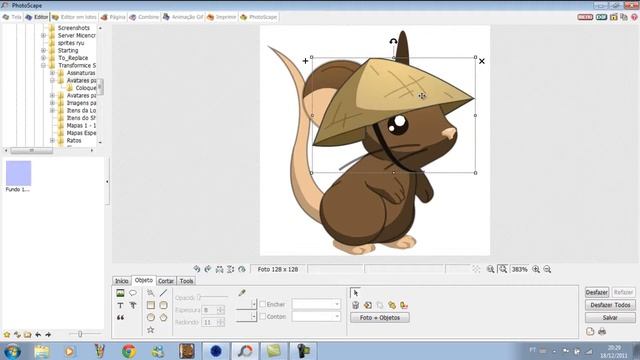Insert a photo object with the picture icon
Image resolution: width=640 pixels, height=360 pixels.
point(120,293)
